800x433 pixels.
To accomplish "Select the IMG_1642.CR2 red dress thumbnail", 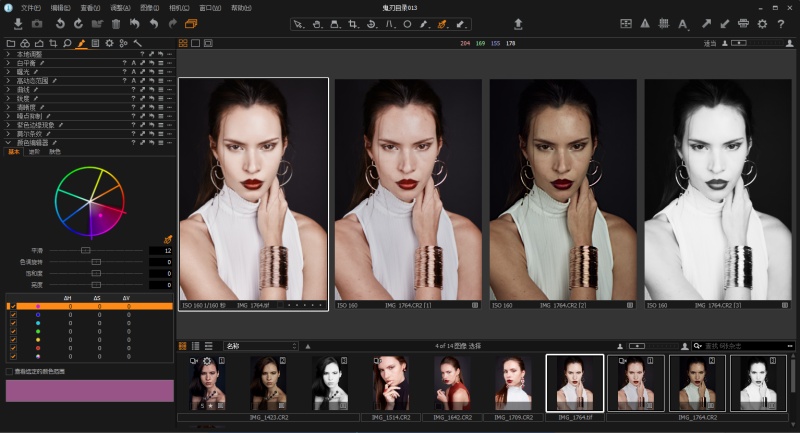I will point(452,383).
